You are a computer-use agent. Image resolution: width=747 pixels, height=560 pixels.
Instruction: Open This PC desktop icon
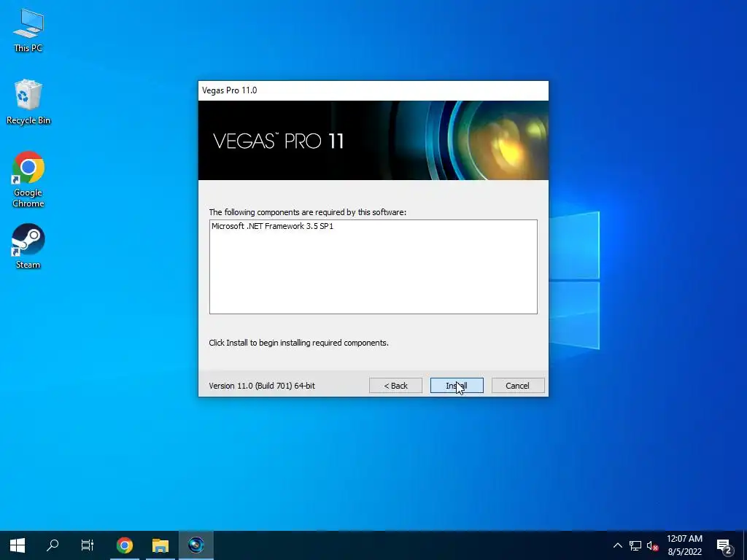28,29
